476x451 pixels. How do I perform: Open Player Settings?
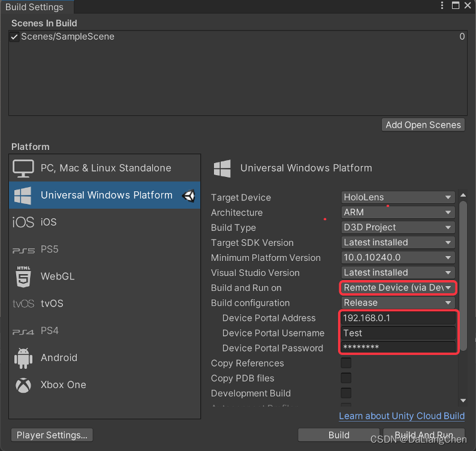(52, 435)
